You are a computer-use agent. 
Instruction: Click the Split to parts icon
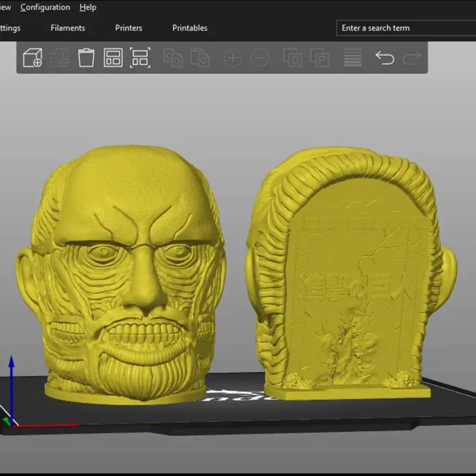pyautogui.click(x=320, y=58)
